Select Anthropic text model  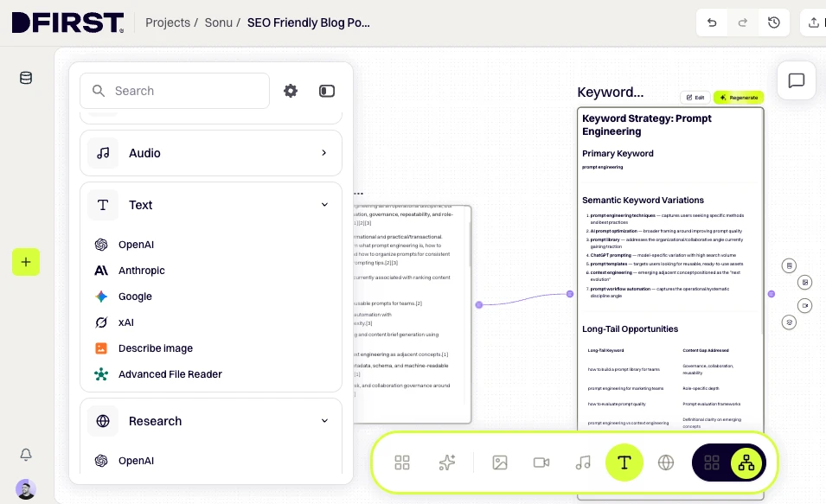[x=141, y=271]
